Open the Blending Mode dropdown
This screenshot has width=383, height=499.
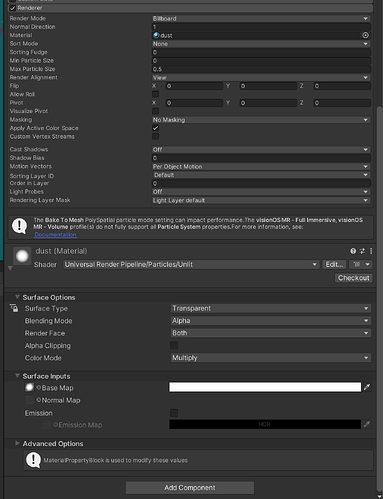pos(271,321)
